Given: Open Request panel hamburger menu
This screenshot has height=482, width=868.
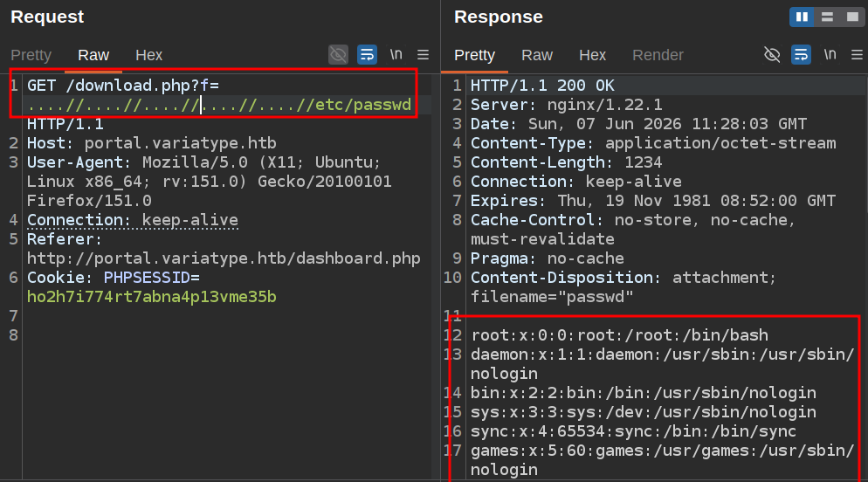Looking at the screenshot, I should [x=423, y=55].
